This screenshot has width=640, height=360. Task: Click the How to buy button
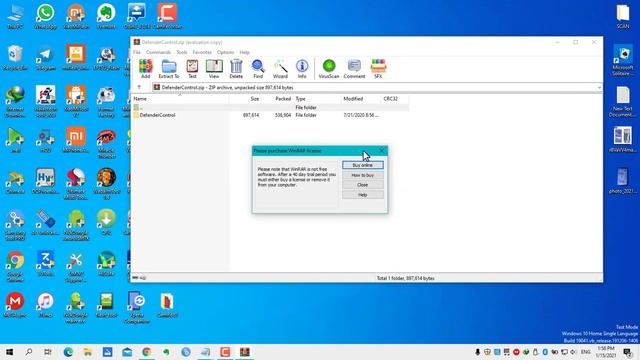pos(362,175)
